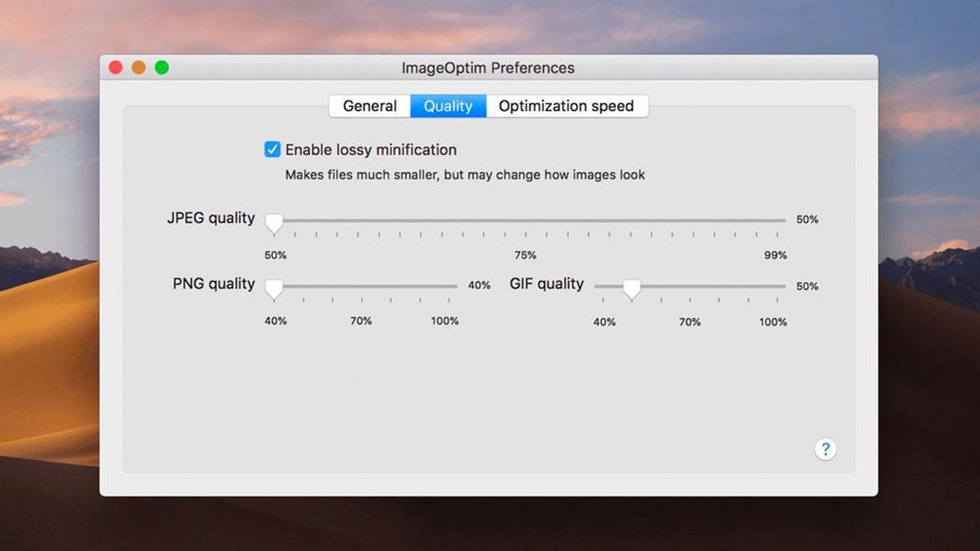
Task: Select the Quality tab
Action: click(448, 106)
